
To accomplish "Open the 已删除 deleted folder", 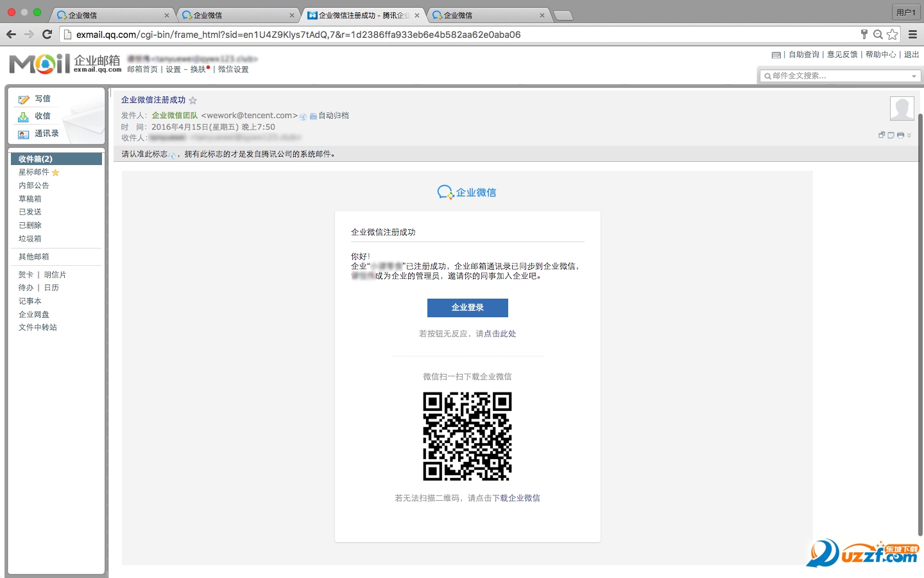I will (x=30, y=225).
